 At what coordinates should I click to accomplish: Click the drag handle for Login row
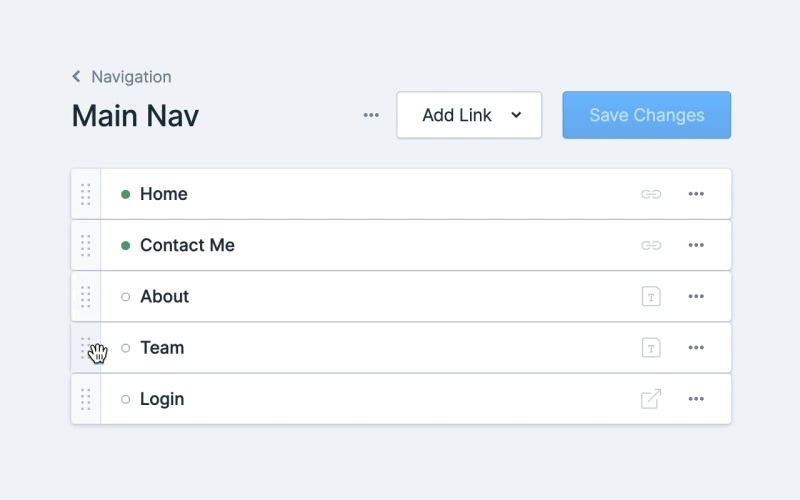click(86, 399)
